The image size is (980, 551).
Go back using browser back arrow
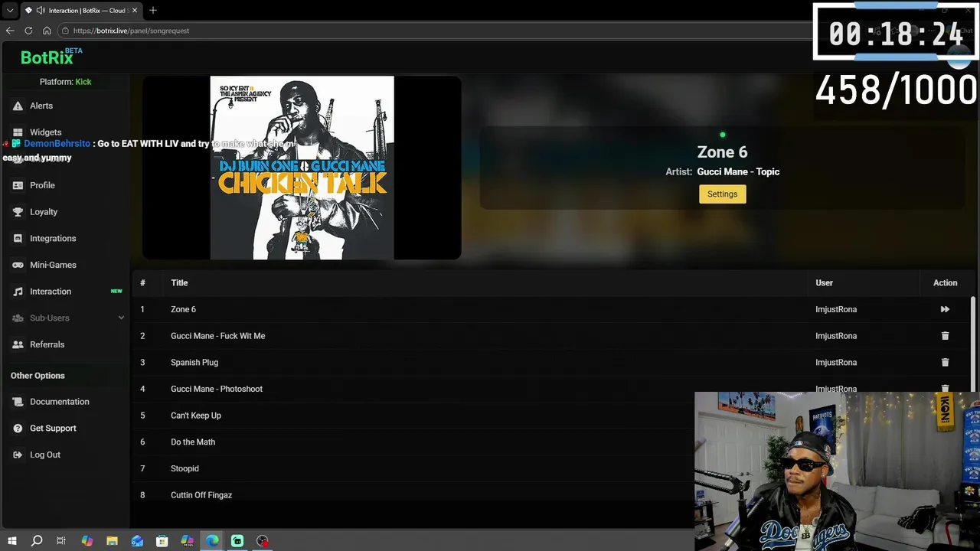(10, 31)
